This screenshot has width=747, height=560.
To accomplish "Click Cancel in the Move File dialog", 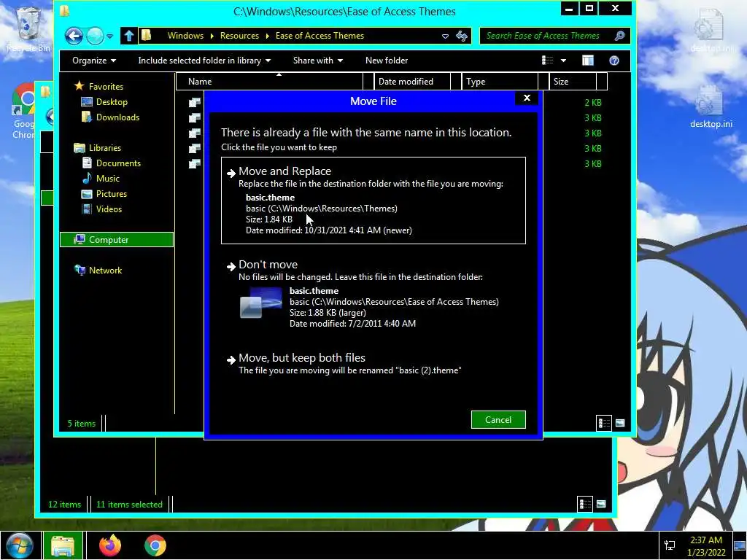I will coord(498,419).
